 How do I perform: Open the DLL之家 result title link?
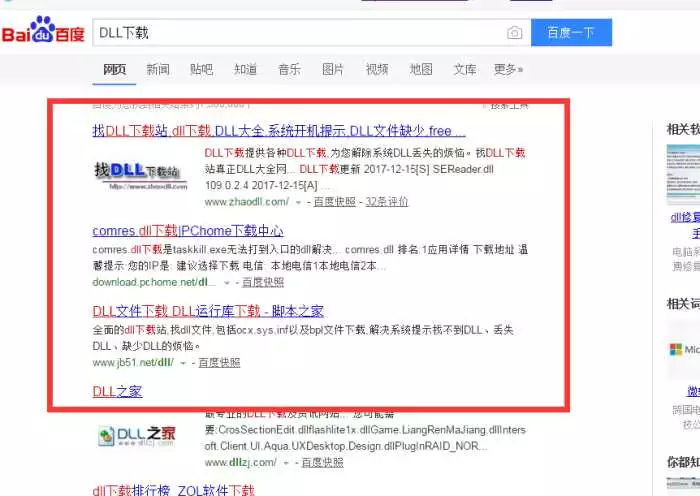click(x=117, y=392)
